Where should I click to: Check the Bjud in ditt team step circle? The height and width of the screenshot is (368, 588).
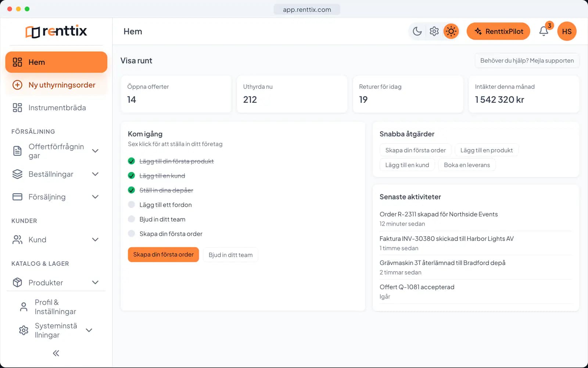pos(131,219)
